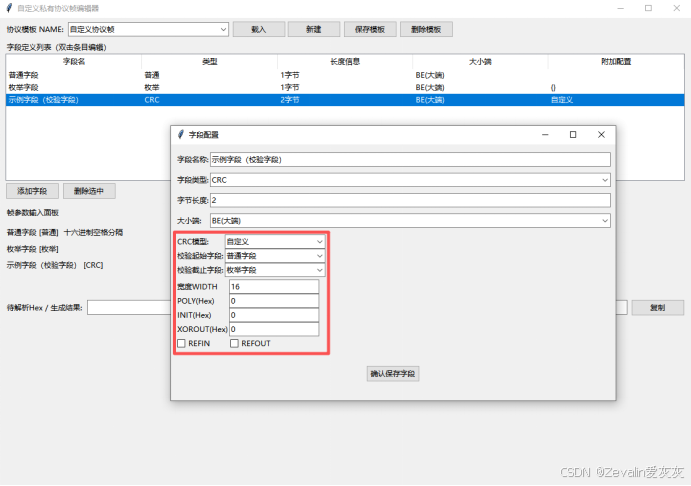Click the CRC type cell in list
The width and height of the screenshot is (691, 486).
[x=152, y=100]
